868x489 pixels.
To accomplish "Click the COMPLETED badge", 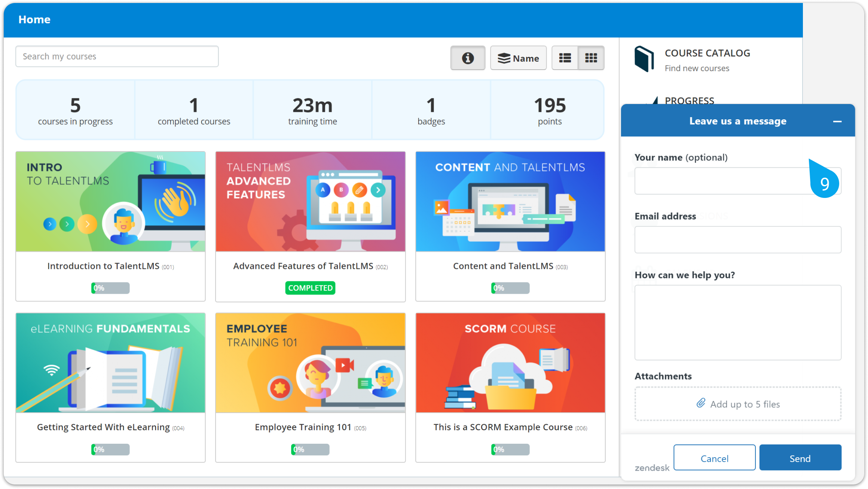I will coord(311,288).
